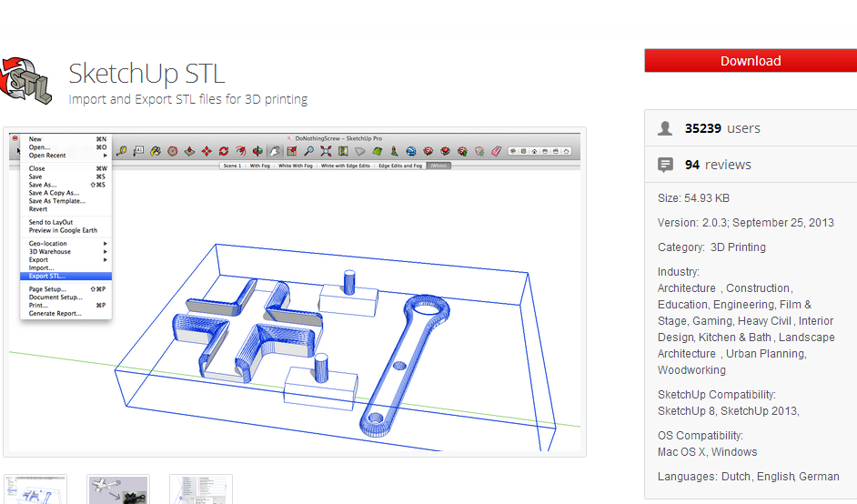Open the 94 reviews link
Viewport: 857px width, 504px height.
718,165
